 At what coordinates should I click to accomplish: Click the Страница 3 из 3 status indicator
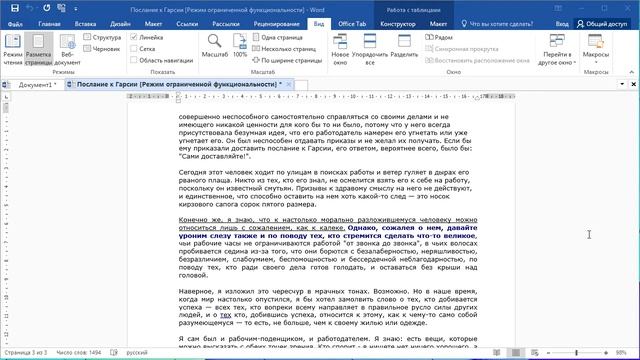[26, 352]
